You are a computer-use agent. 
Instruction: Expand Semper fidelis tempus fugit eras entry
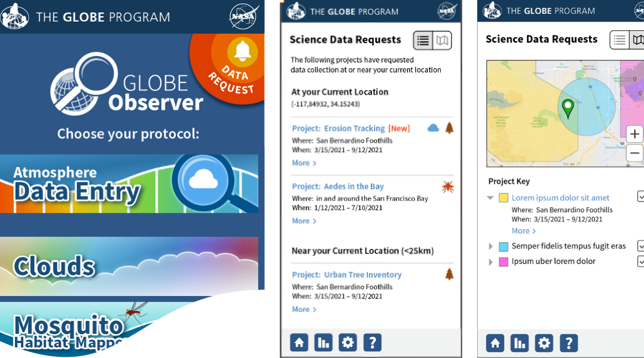(x=490, y=246)
